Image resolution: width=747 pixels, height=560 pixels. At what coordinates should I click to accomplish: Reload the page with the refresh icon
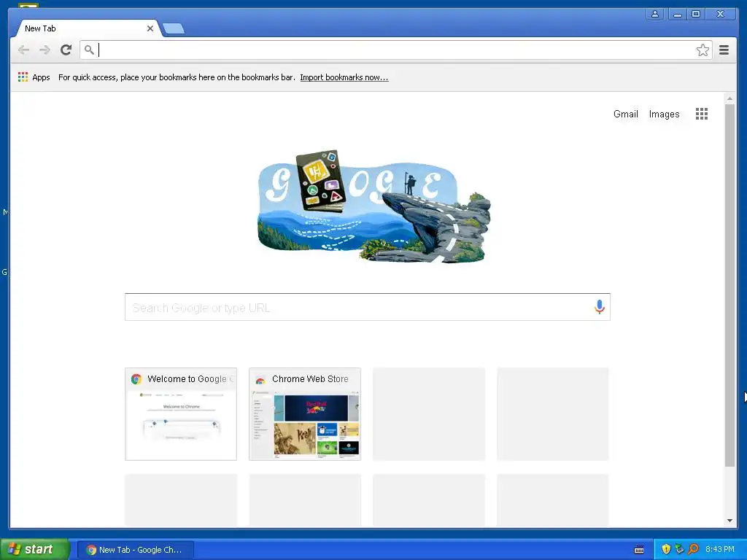(x=66, y=50)
